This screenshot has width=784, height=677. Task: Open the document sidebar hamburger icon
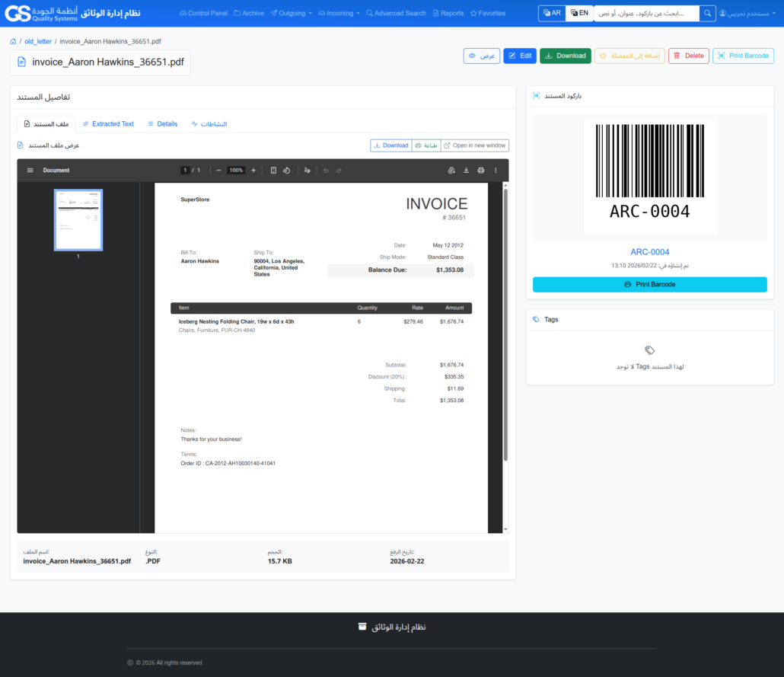30,170
